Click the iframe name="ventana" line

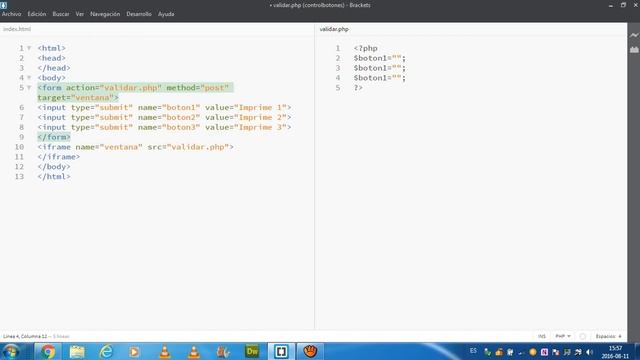point(136,147)
